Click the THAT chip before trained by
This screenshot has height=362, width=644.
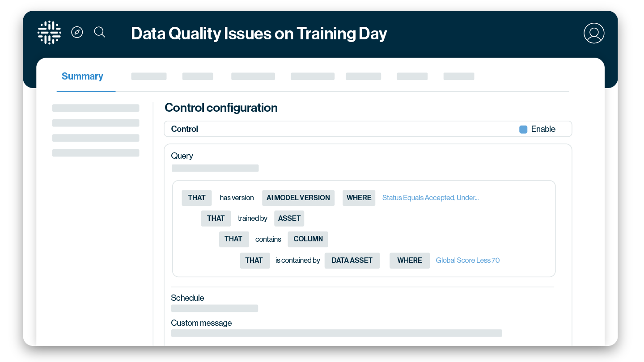click(x=216, y=219)
